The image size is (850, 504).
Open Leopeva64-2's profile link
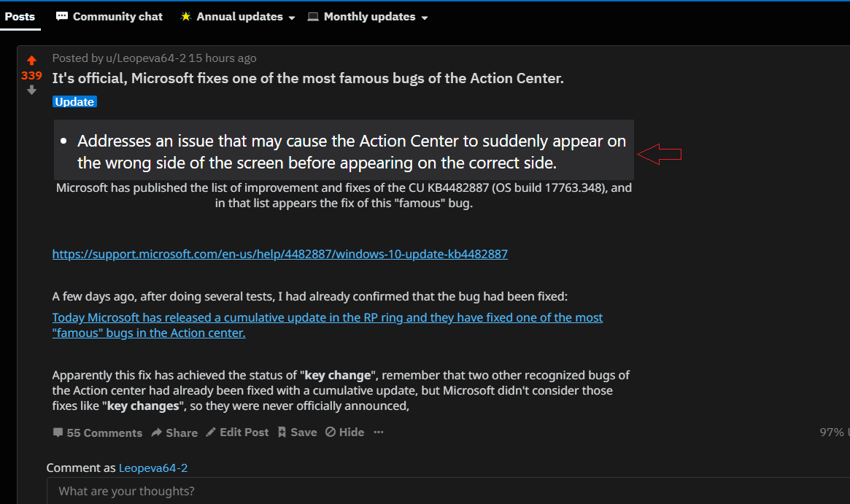pyautogui.click(x=152, y=468)
